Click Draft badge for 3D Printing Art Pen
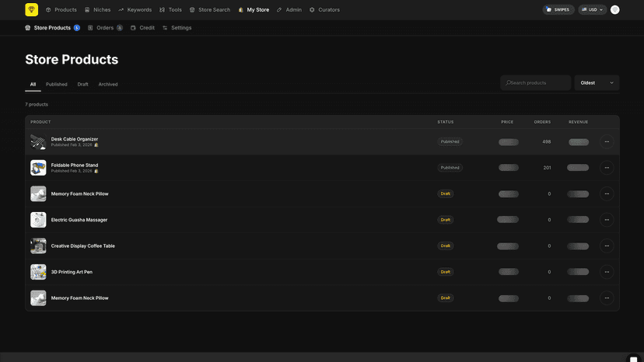This screenshot has height=362, width=644. (445, 272)
